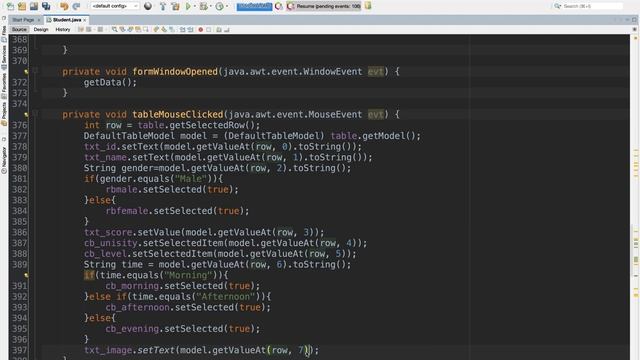Open the Files side panel
This screenshot has width=640, height=360.
(x=4, y=33)
